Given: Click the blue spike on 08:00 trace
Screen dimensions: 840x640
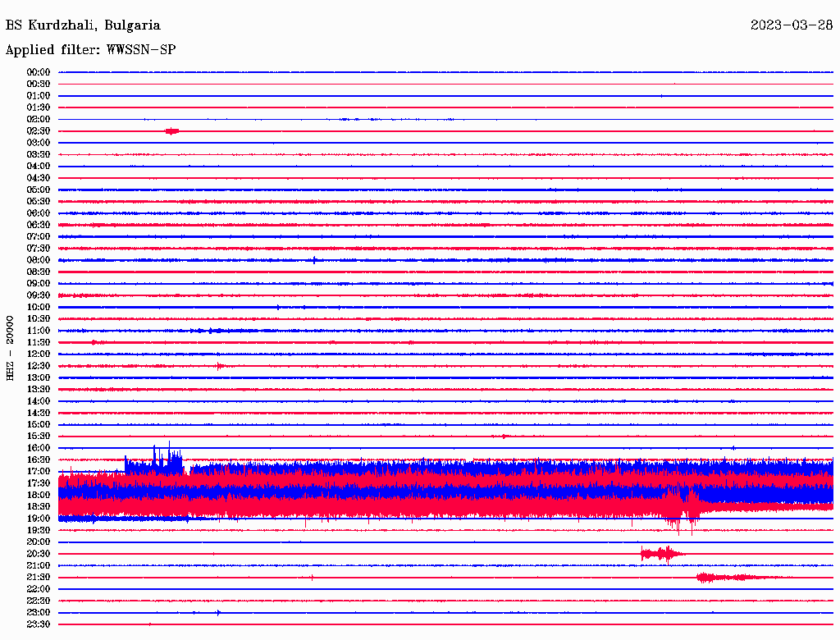Looking at the screenshot, I should 314,260.
